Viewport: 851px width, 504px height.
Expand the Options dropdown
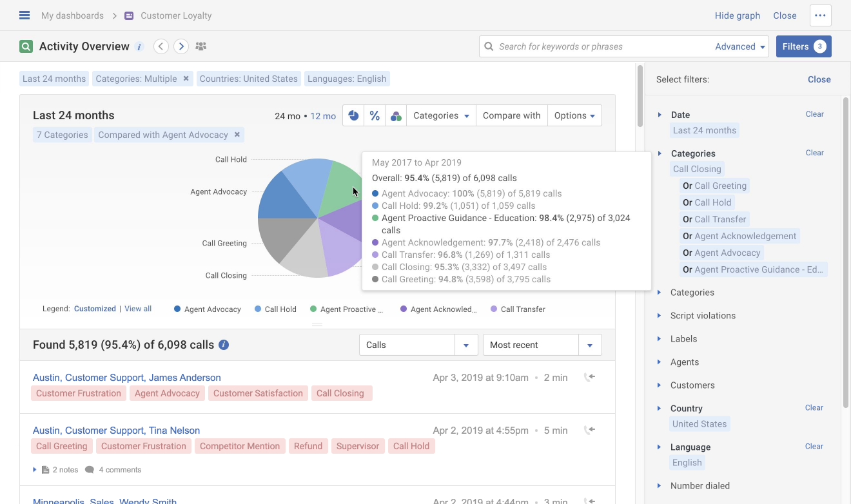point(574,115)
